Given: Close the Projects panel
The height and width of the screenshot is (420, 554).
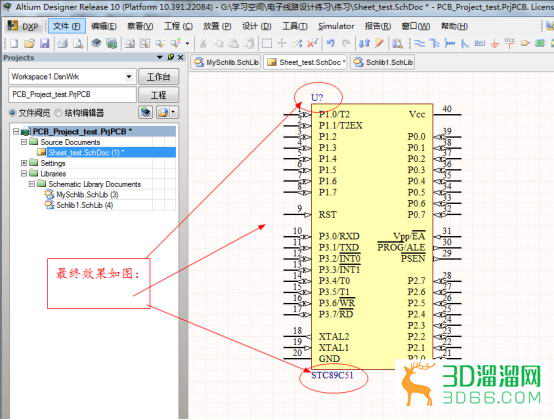Looking at the screenshot, I should pos(181,57).
